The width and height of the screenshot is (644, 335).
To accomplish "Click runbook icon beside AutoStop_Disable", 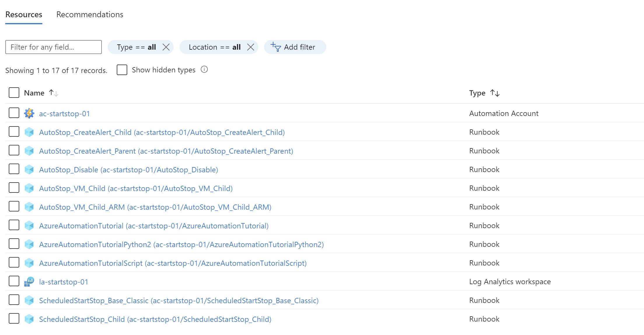I will pyautogui.click(x=29, y=169).
